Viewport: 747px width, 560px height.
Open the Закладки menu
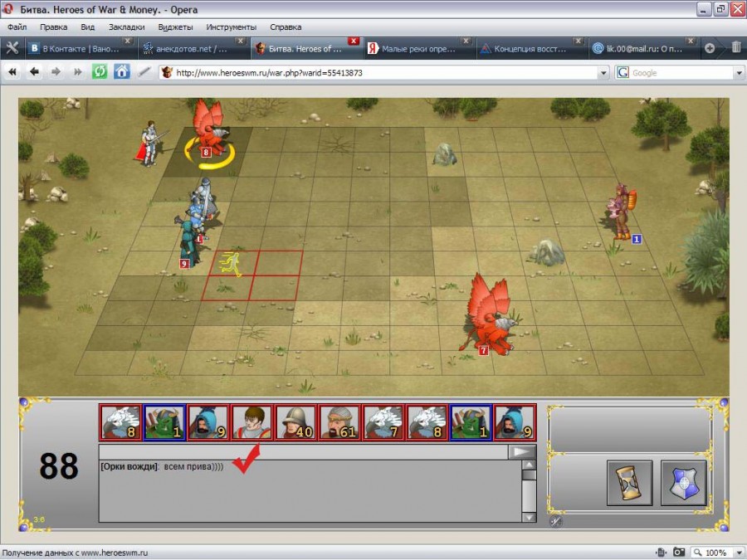pos(126,27)
